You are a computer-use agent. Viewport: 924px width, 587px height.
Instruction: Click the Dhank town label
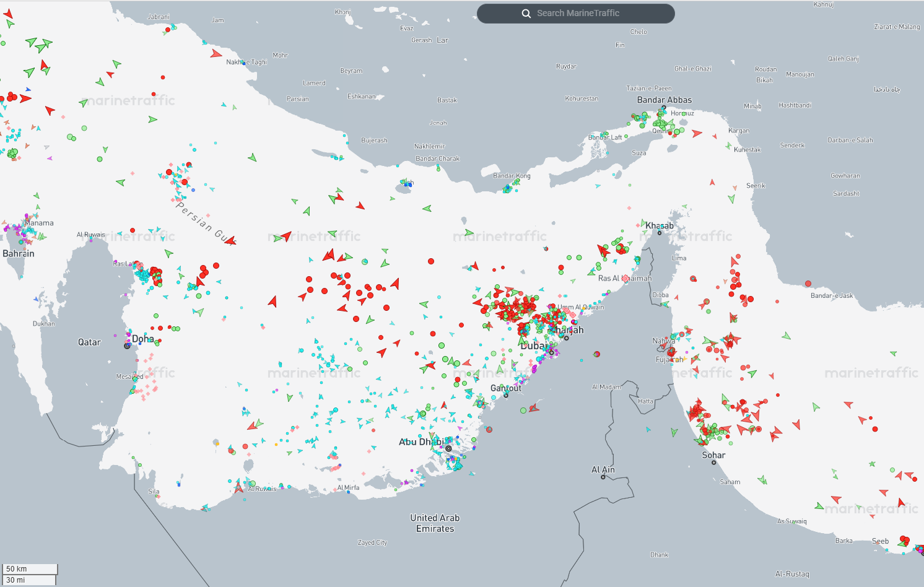(x=660, y=555)
